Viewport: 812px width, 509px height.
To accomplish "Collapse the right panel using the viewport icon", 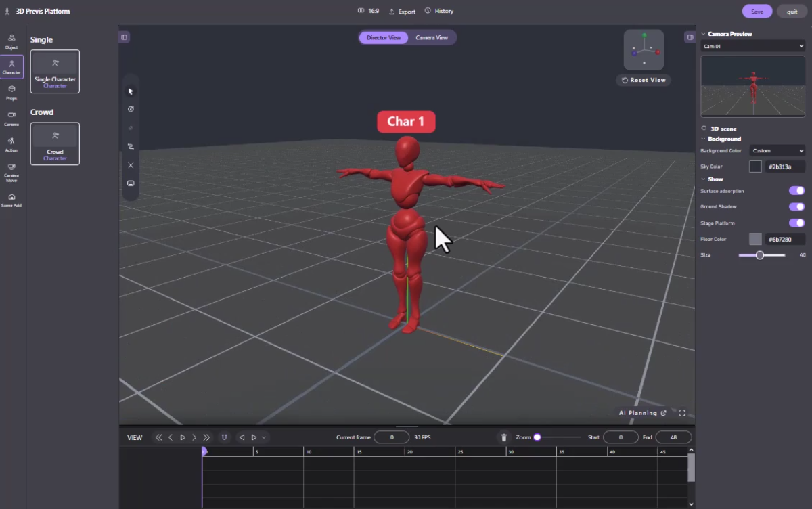I will (690, 37).
